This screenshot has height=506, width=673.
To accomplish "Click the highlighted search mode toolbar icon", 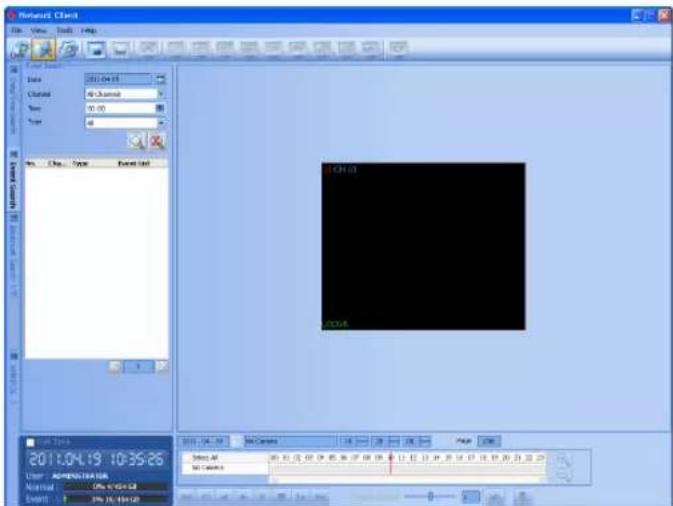I will [43, 49].
